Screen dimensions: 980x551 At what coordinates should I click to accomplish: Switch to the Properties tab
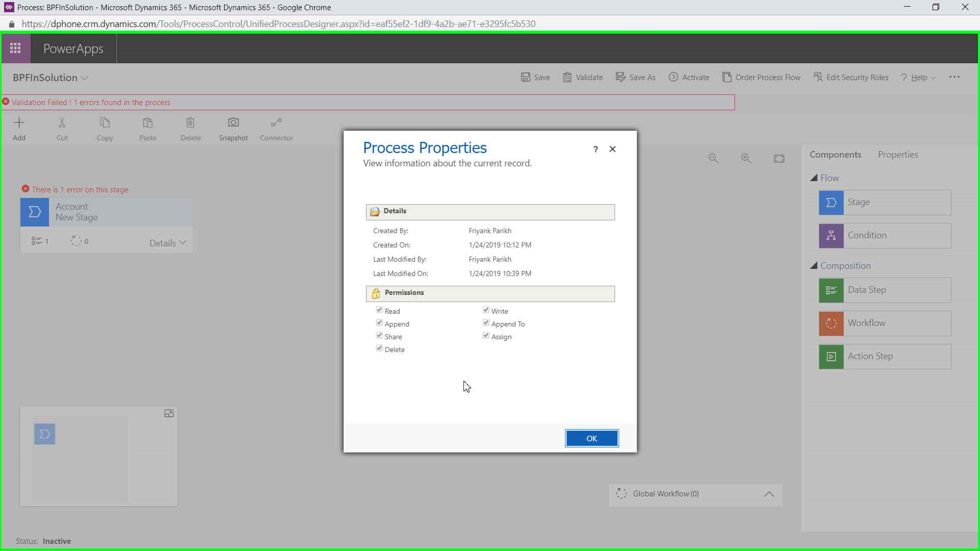(x=898, y=155)
